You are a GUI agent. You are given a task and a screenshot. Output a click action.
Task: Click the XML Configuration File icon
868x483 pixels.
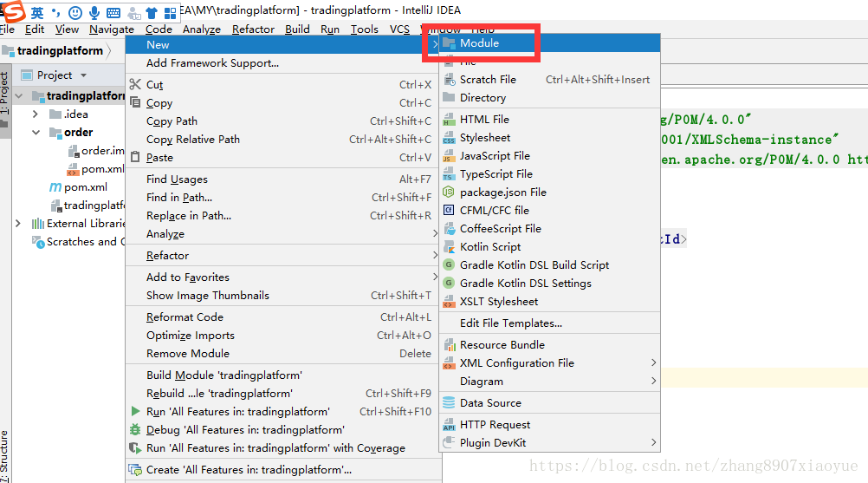coord(449,362)
